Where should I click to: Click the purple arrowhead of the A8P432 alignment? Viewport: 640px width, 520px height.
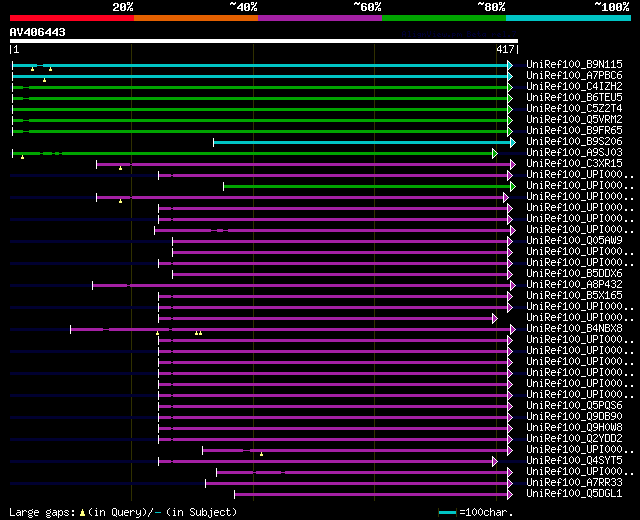[x=513, y=286]
